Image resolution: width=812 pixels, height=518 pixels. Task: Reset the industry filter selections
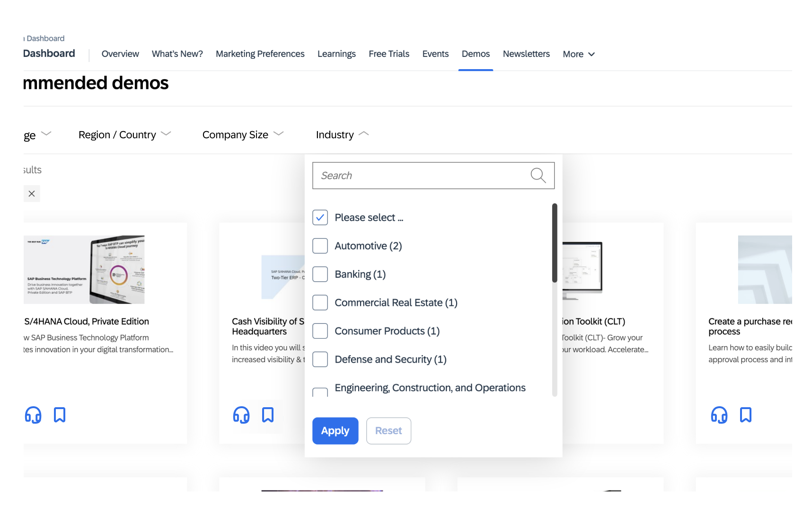(388, 430)
